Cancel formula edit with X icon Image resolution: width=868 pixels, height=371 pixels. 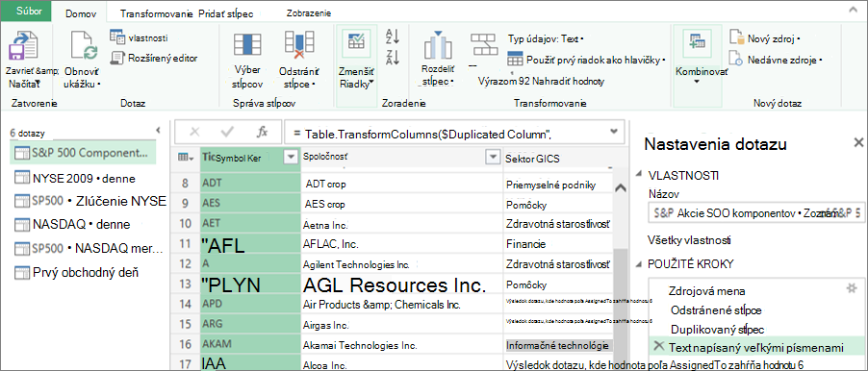pos(194,132)
